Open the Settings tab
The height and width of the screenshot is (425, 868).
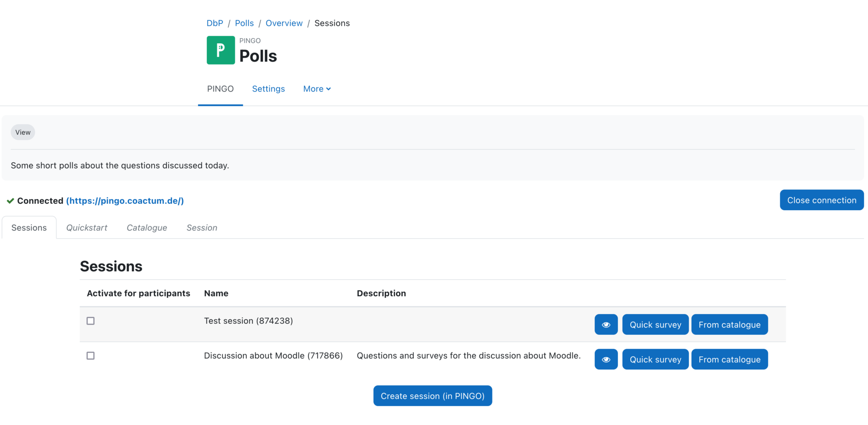(x=268, y=89)
